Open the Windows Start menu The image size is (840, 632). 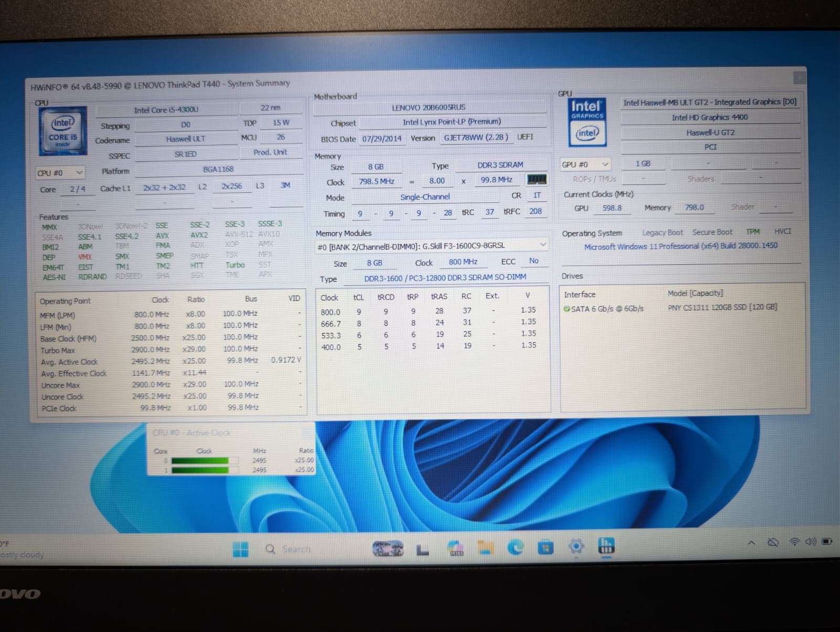tap(240, 549)
